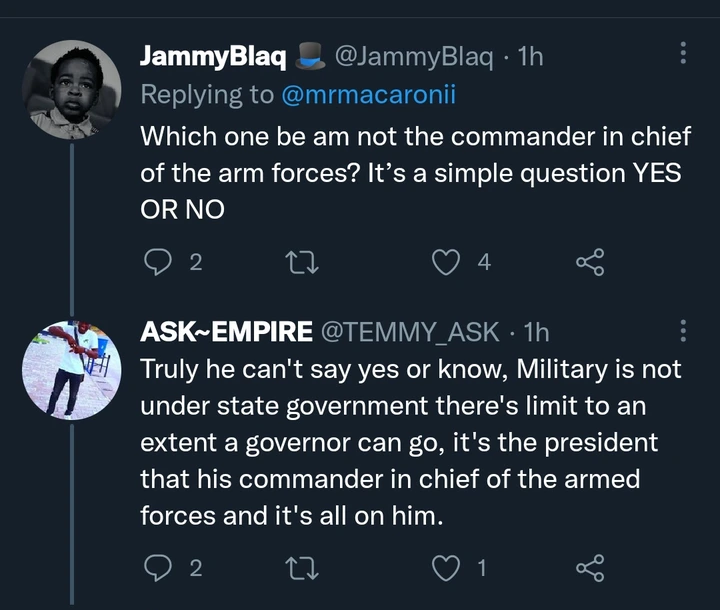Viewport: 720px width, 610px height.
Task: Click the JammyBlaq display name
Action: (x=213, y=56)
